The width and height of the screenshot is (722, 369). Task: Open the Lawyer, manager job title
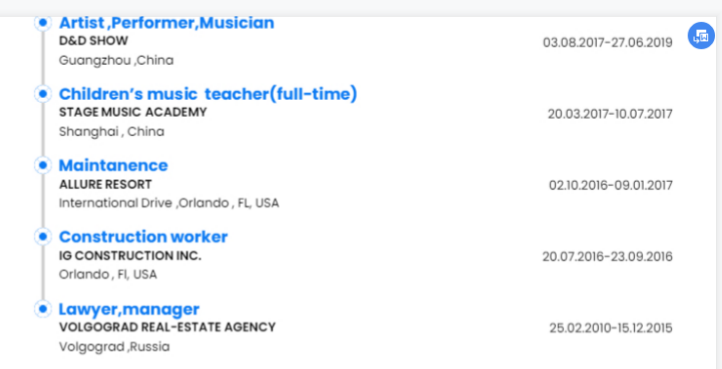pos(129,309)
